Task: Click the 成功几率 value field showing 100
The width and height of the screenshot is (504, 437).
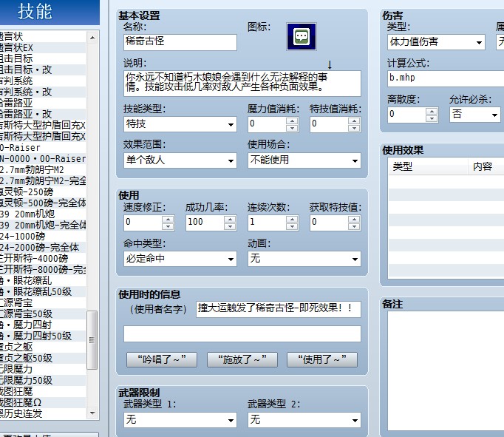Action: [205, 223]
